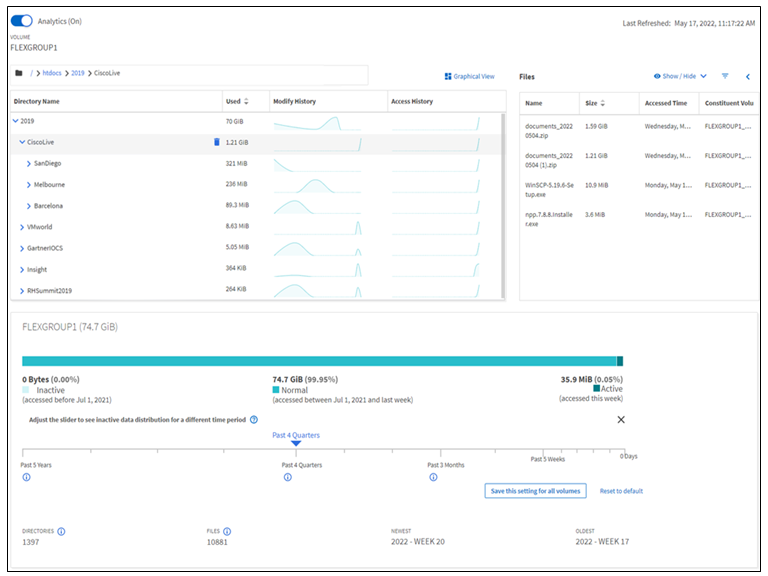Click the info icon under Past 5 Years
This screenshot has height=576, width=768.
26,477
